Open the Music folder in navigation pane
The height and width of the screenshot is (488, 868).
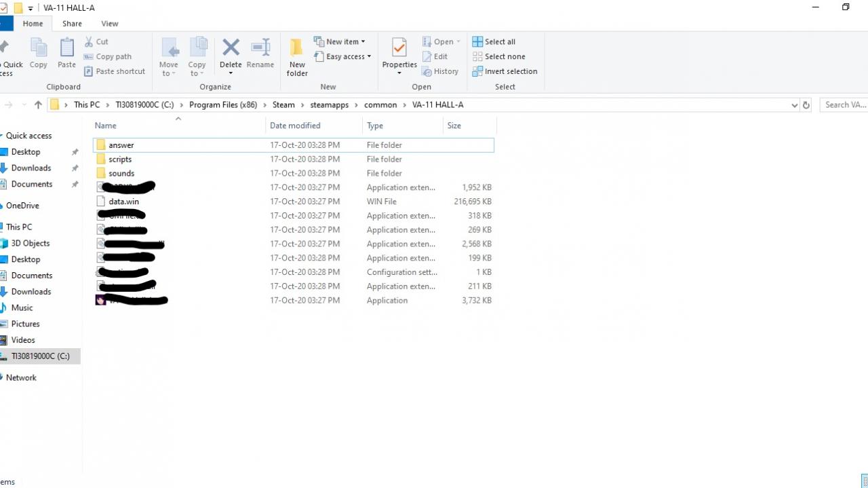pyautogui.click(x=22, y=308)
